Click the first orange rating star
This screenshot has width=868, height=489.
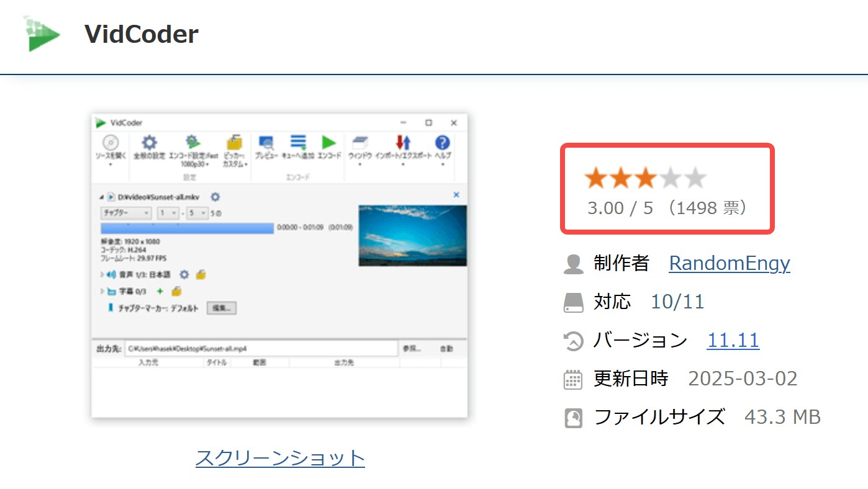point(595,179)
